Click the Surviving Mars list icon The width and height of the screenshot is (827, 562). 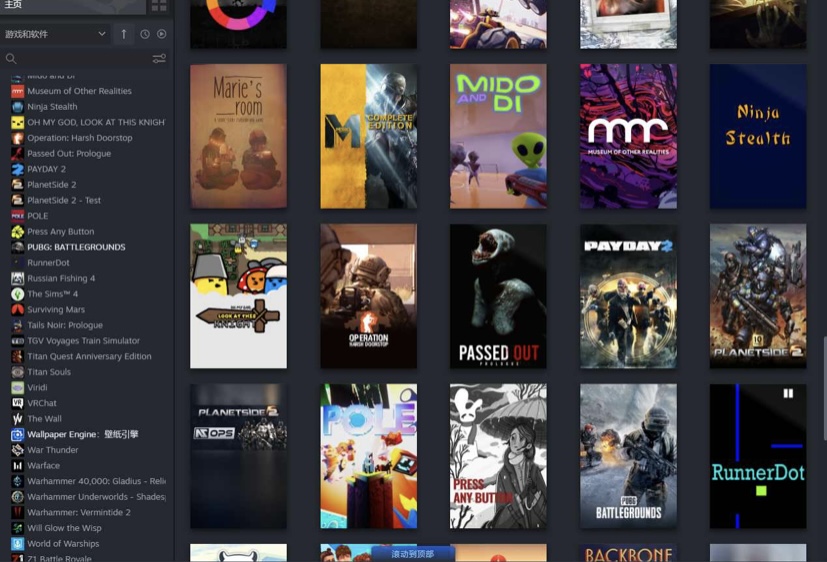[x=17, y=309]
